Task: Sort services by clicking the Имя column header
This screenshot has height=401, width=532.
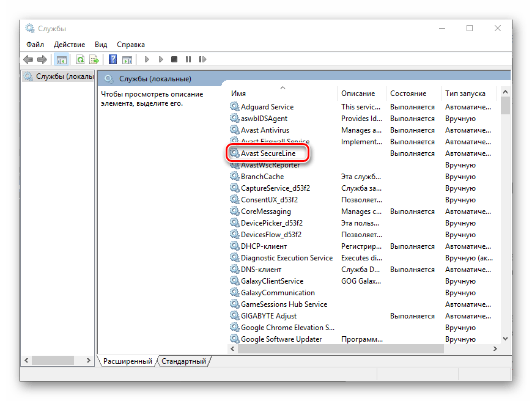Action: [x=237, y=93]
